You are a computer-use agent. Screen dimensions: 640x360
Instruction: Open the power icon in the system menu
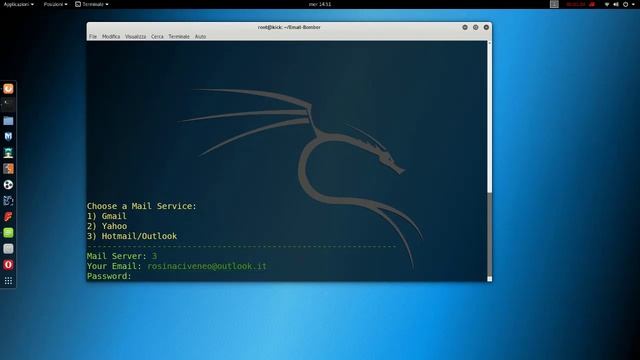tap(625, 4)
